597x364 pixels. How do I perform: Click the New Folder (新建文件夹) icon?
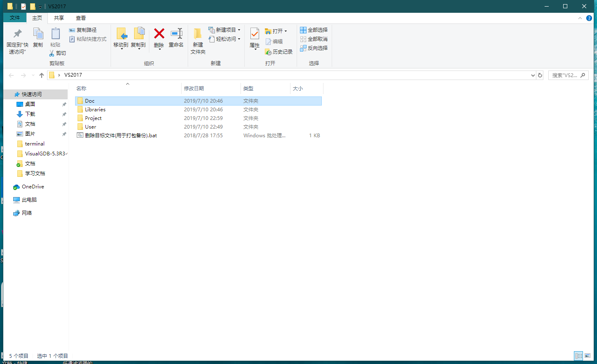click(x=198, y=34)
